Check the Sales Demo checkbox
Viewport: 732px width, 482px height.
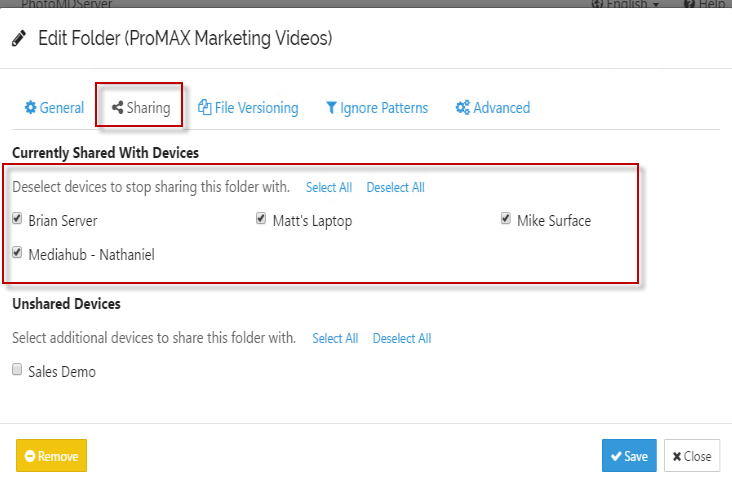pyautogui.click(x=17, y=369)
